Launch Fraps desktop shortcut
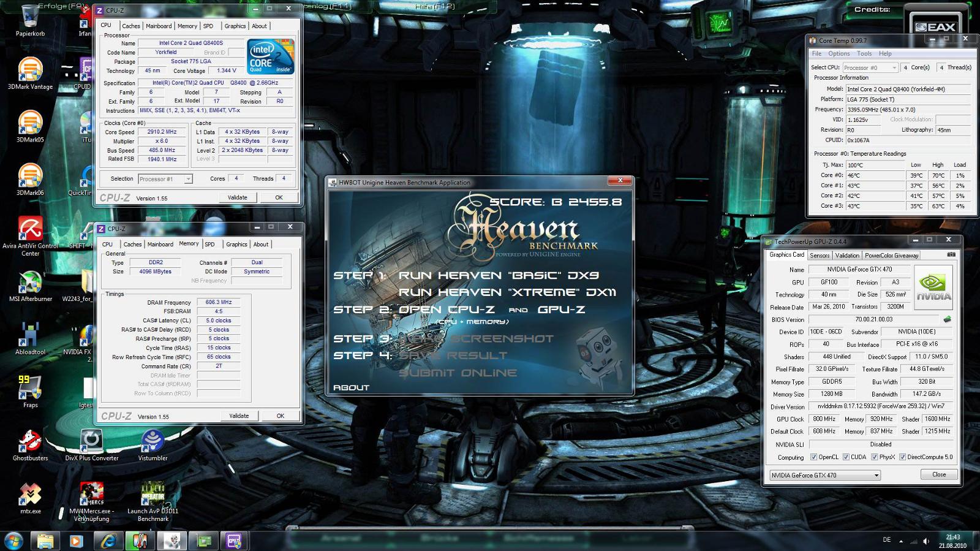Screen dimensions: 980x551 (x=30, y=392)
